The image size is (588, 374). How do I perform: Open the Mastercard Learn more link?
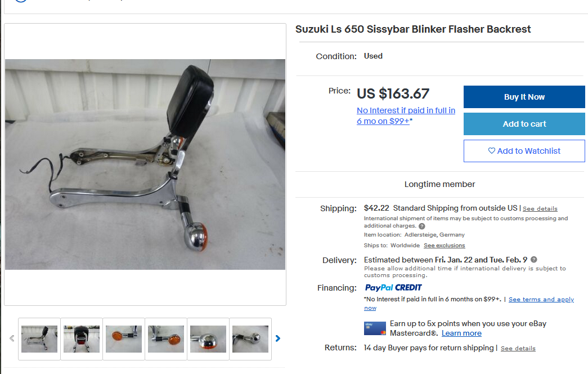461,333
